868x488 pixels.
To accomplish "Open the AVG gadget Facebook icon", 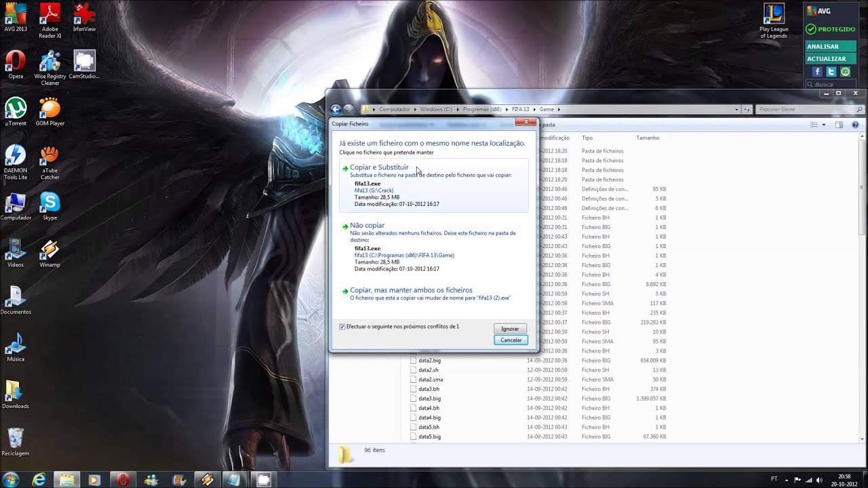I will [x=817, y=72].
